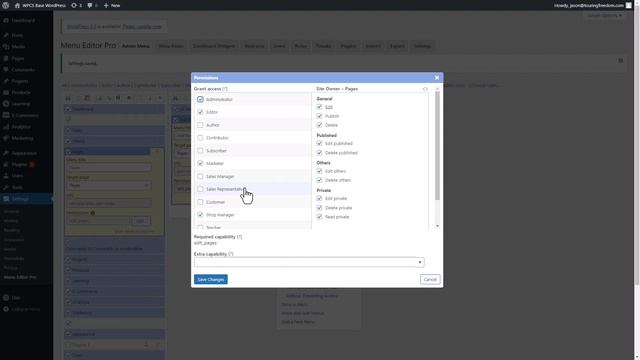Image resolution: width=640 pixels, height=360 pixels.
Task: Toggle the Administrator role checkbox
Action: (200, 99)
